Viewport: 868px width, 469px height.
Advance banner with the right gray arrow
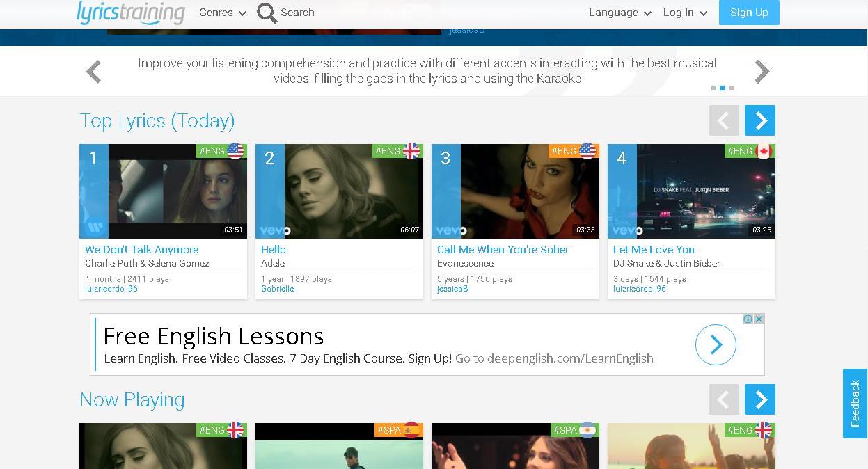[762, 71]
